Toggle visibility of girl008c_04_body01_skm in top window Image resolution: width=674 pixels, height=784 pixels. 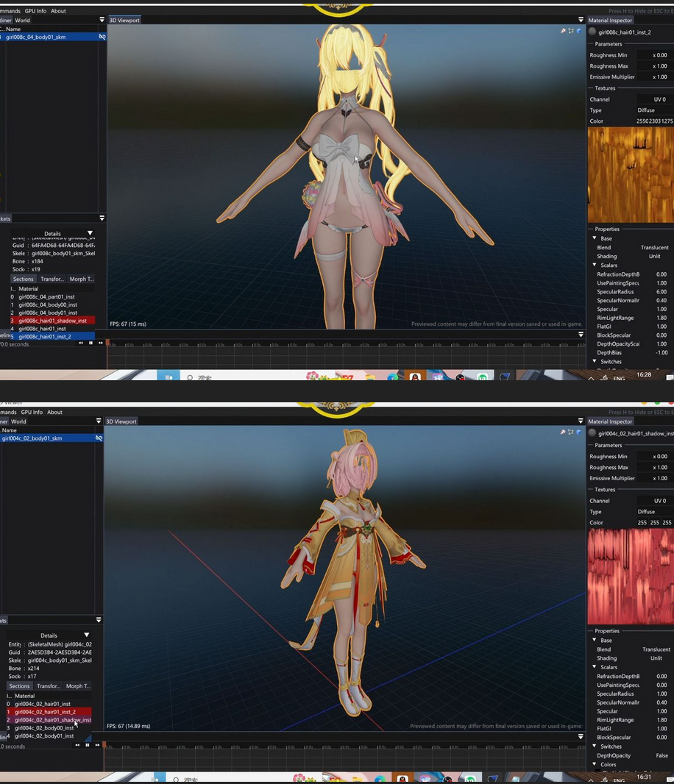pos(102,37)
